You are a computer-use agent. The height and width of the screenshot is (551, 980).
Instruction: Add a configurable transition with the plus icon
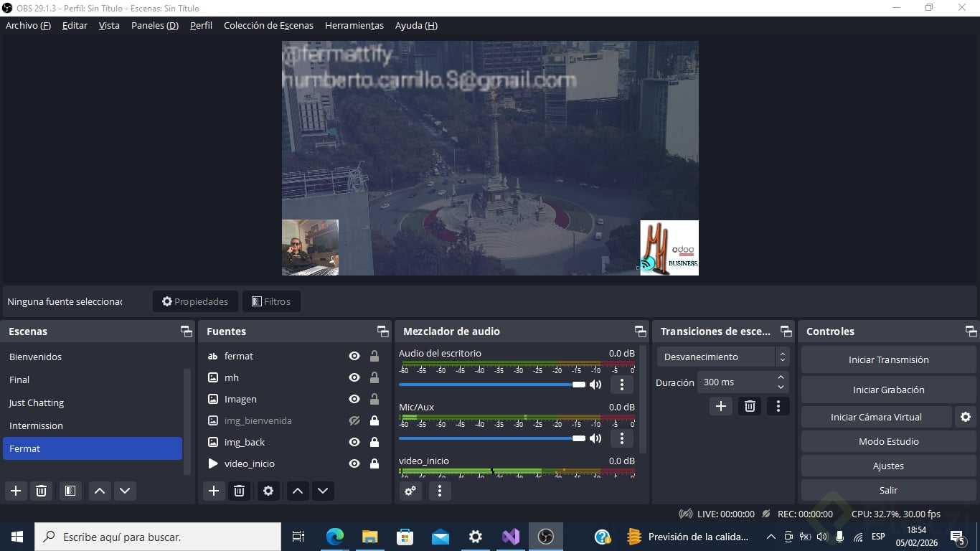click(721, 406)
